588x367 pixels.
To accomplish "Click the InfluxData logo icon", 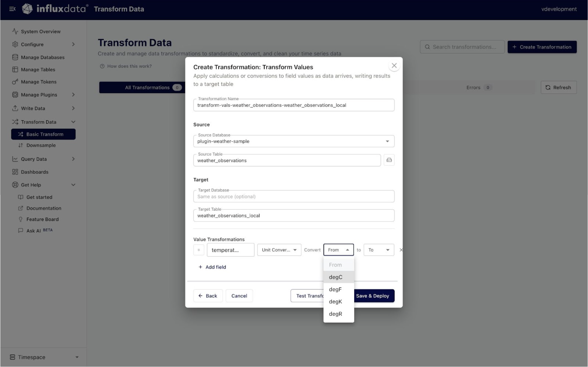I will [x=28, y=9].
